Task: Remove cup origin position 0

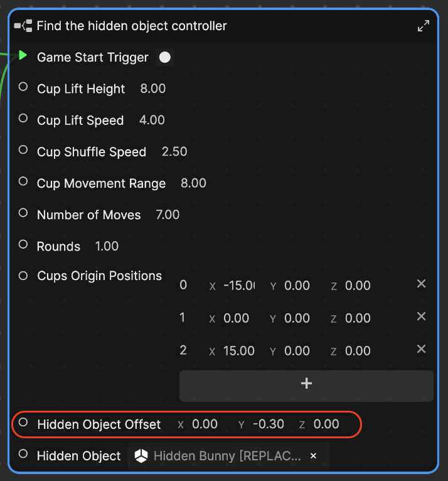Action: click(422, 284)
